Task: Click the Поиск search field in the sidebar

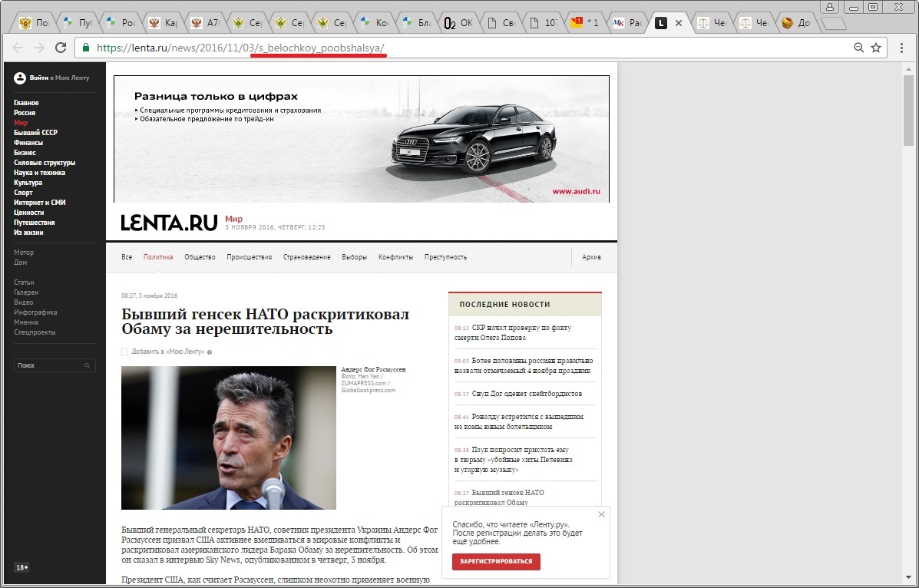Action: [46, 365]
